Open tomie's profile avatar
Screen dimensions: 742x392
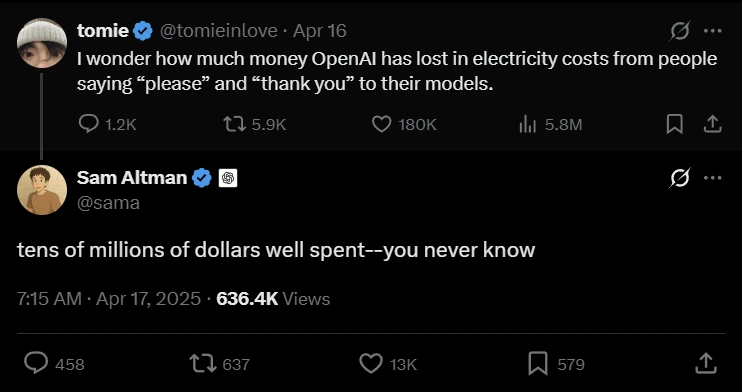(x=42, y=43)
